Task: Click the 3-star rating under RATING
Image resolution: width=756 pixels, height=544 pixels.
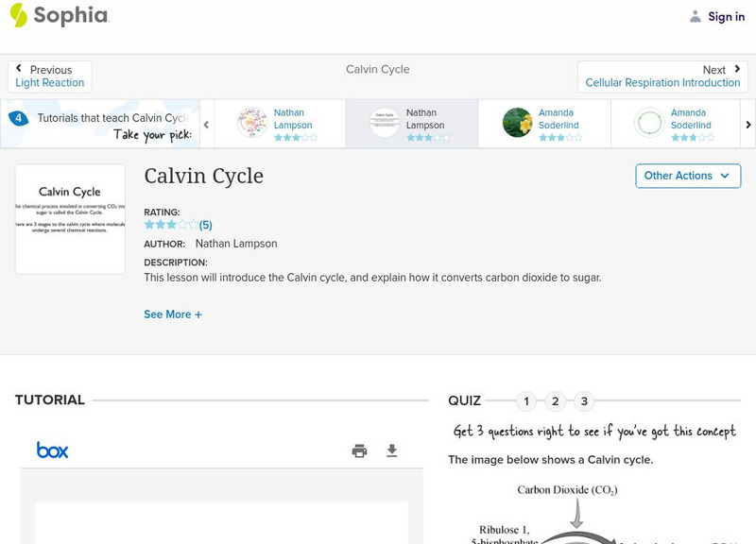Action: pyautogui.click(x=171, y=225)
